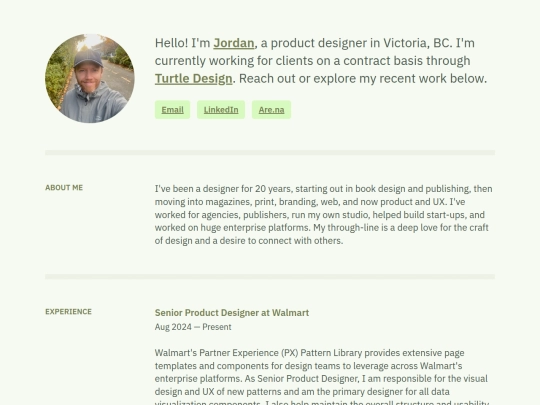Click the divider above About Me

click(270, 153)
